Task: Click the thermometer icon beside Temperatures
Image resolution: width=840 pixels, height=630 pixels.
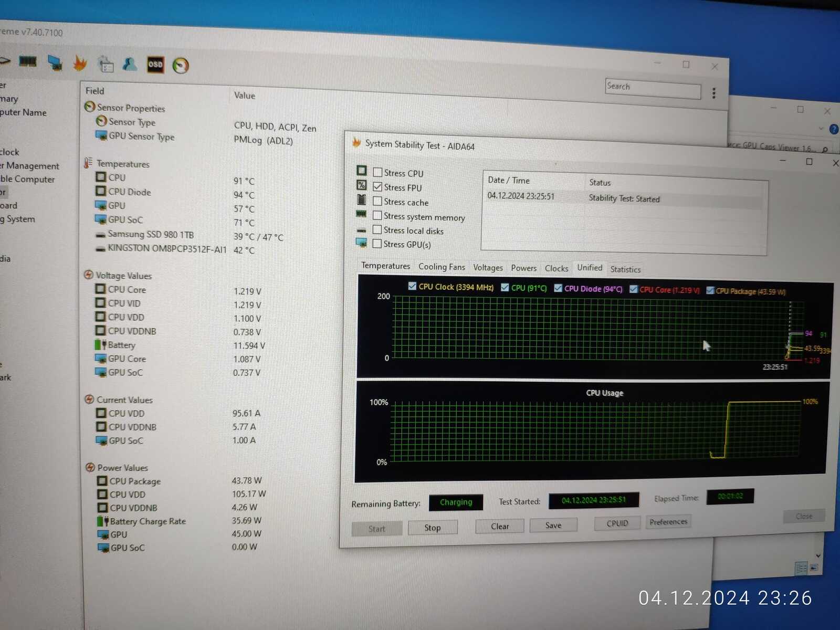Action: [88, 163]
